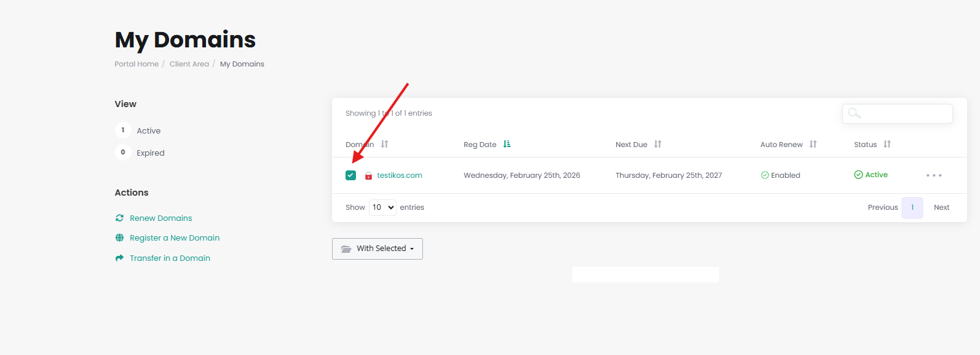The height and width of the screenshot is (355, 980).
Task: Click the Next pagination button
Action: (941, 207)
